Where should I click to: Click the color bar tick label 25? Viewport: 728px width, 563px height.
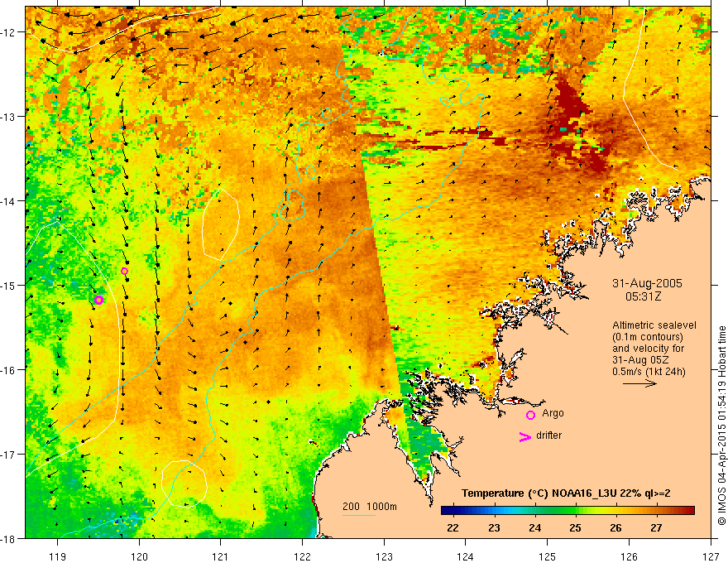pyautogui.click(x=575, y=527)
